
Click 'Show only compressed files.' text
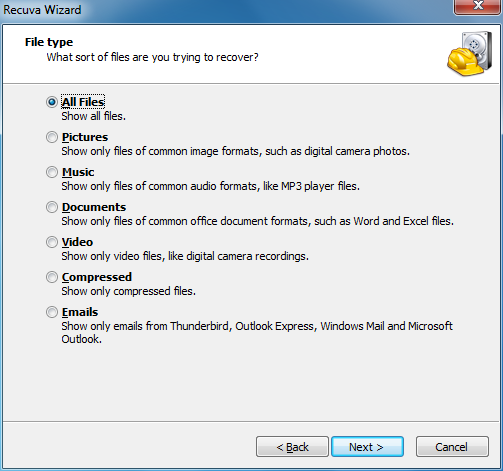coord(128,291)
